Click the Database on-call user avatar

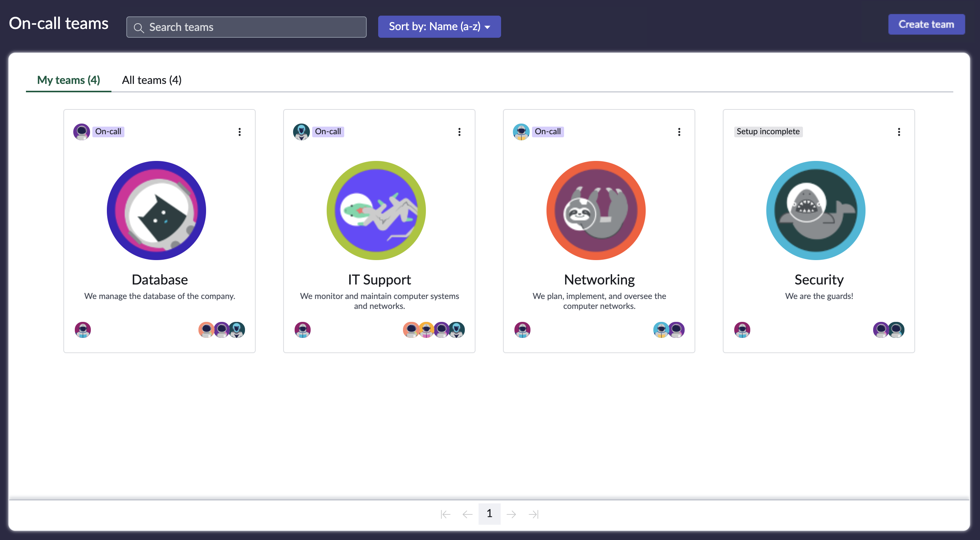81,132
